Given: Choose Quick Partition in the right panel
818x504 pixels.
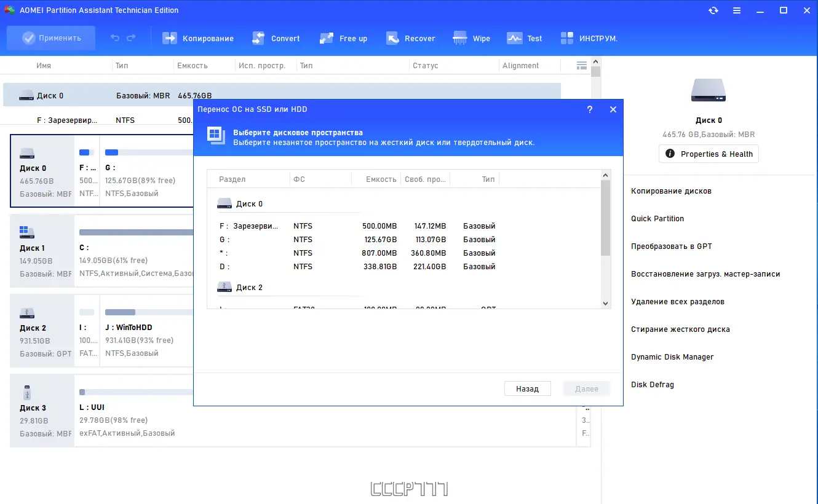Looking at the screenshot, I should pos(657,219).
